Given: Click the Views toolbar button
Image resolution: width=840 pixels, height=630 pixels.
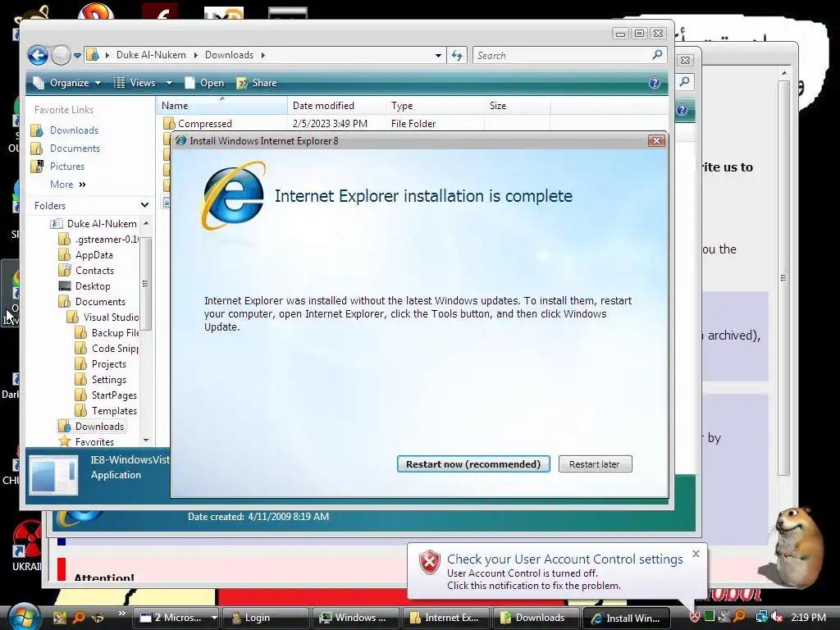Looking at the screenshot, I should point(135,83).
